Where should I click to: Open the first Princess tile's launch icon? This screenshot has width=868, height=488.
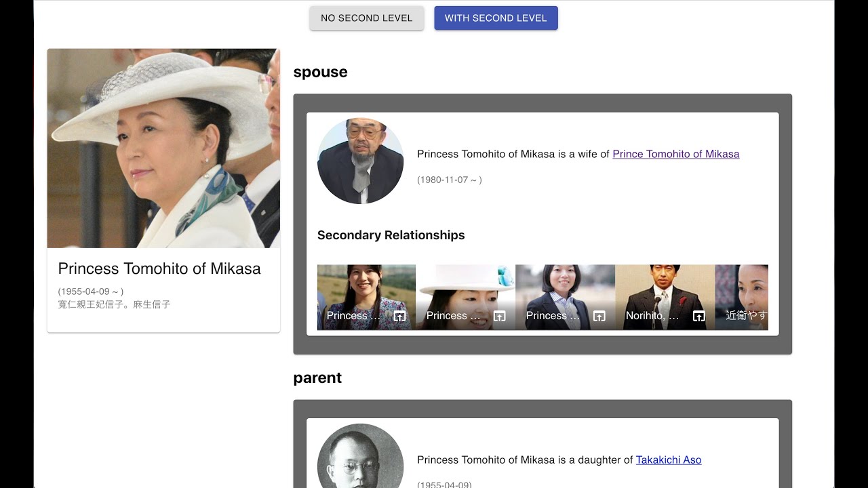(400, 316)
